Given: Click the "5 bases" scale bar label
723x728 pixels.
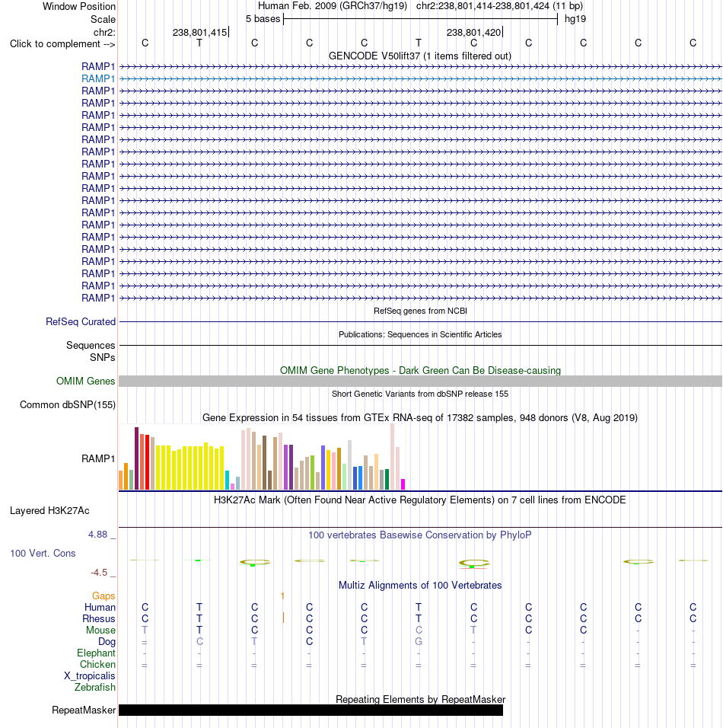Looking at the screenshot, I should click(263, 19).
